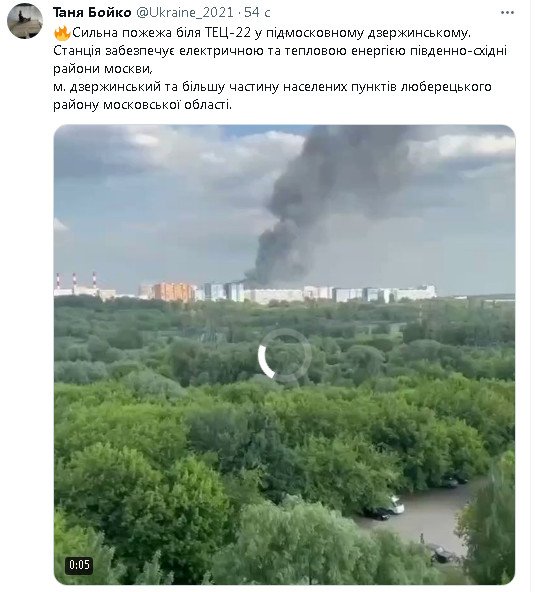Click the loading spinner on the video
This screenshot has width=541, height=592.
(284, 354)
